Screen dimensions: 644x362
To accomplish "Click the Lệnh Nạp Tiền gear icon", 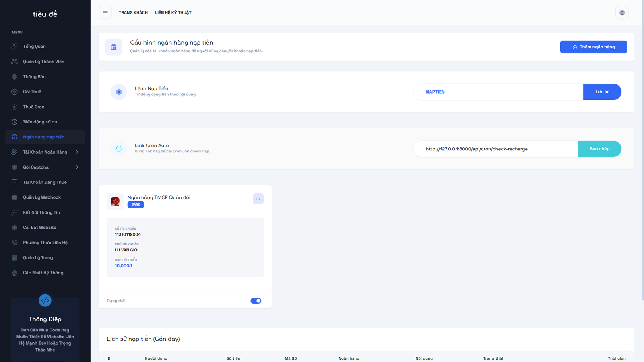I will click(119, 92).
